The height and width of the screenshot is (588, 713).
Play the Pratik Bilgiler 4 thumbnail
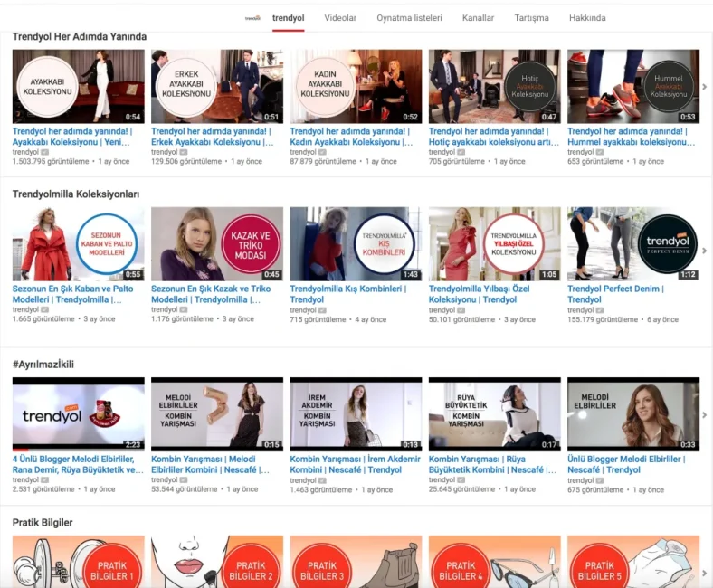(494, 562)
